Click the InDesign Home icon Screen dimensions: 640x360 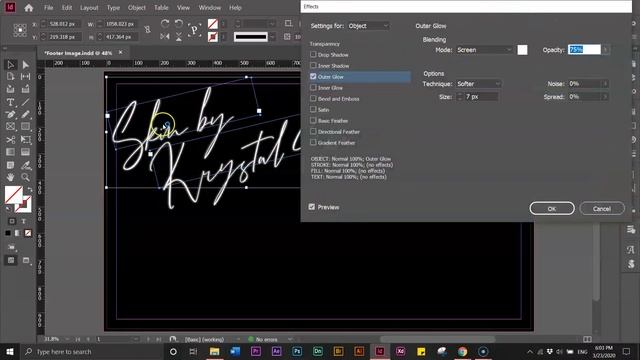[x=29, y=7]
